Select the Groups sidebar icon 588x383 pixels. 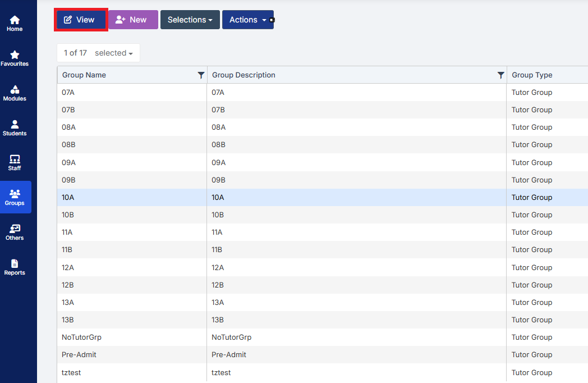(x=14, y=197)
